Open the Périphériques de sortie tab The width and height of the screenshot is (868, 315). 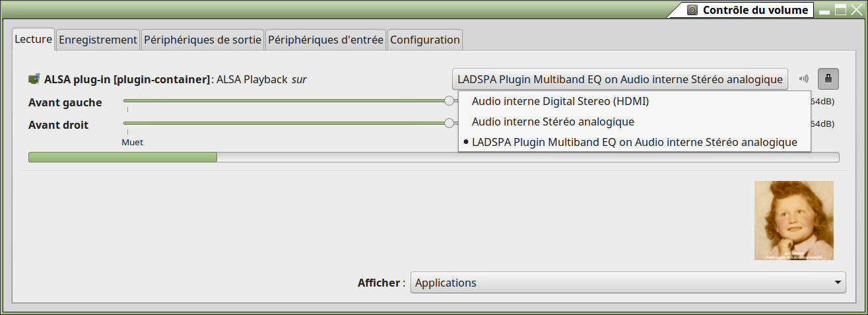point(203,40)
